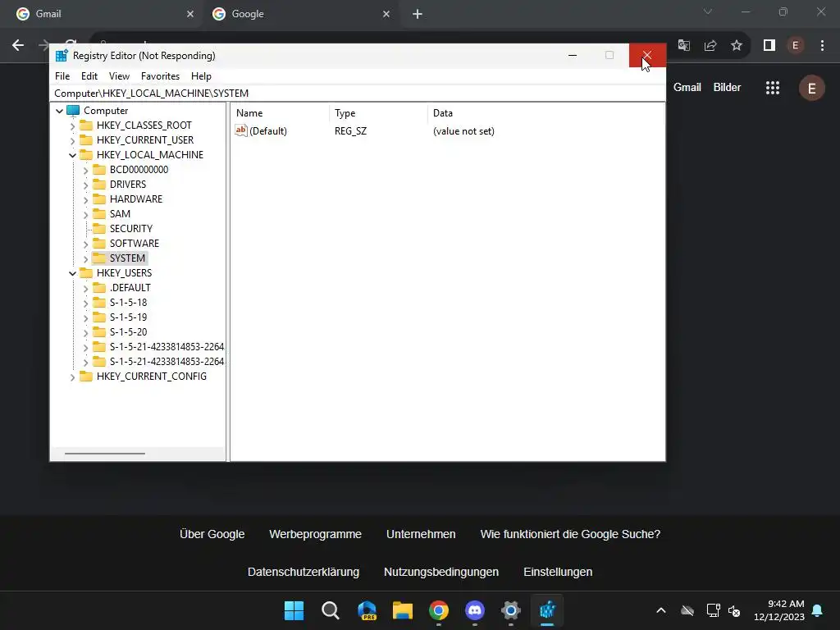Expand the .DEFAULT key
This screenshot has height=630, width=840.
click(85, 288)
